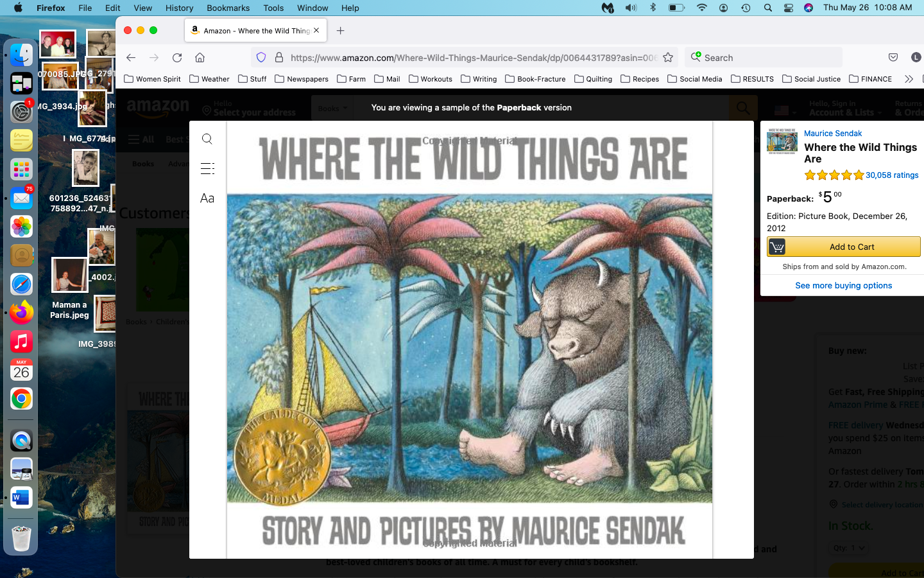924x578 pixels.
Task: Click the Firefox back arrow button
Action: coord(131,57)
